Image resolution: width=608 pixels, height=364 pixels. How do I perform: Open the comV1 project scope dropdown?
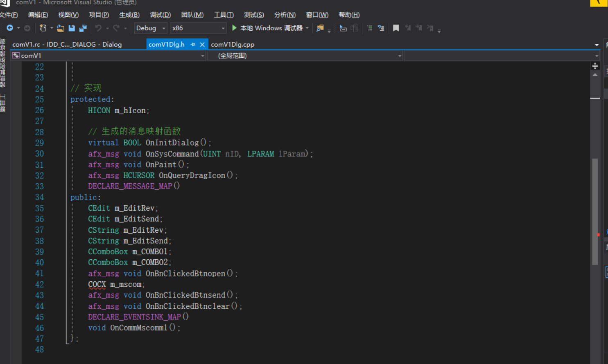tap(108, 56)
